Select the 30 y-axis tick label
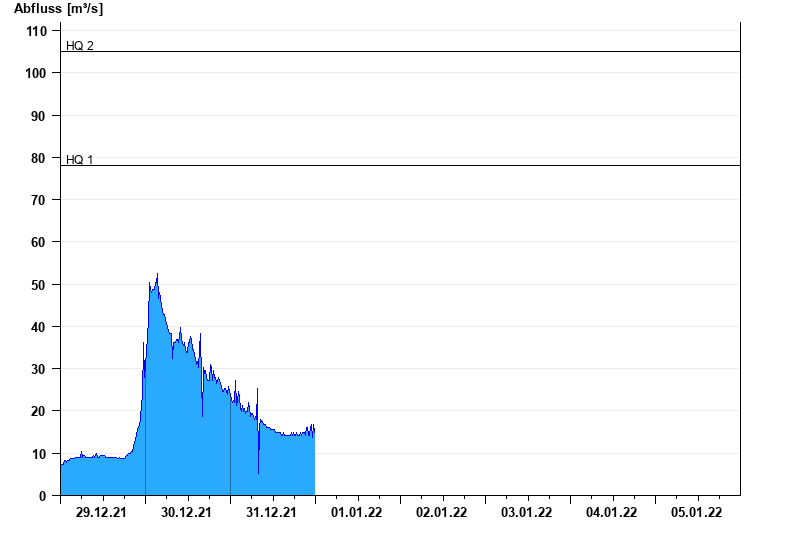Viewport: 800px width, 550px height. click(x=41, y=369)
